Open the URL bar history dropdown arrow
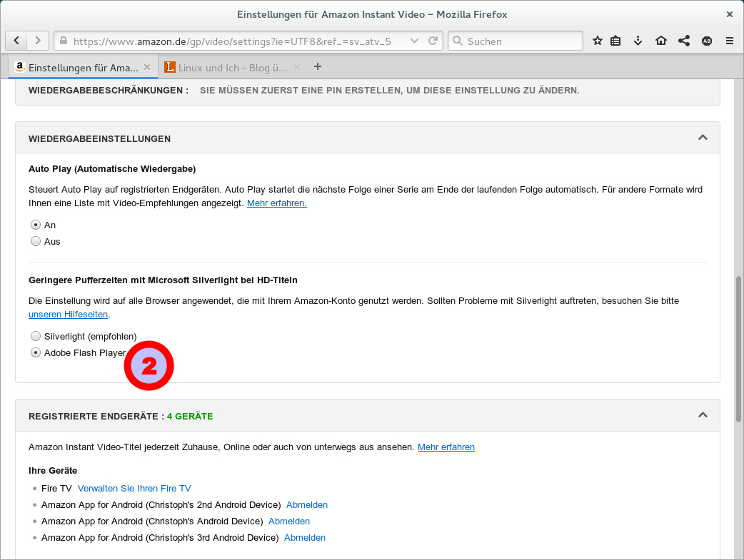744x560 pixels. pos(414,41)
